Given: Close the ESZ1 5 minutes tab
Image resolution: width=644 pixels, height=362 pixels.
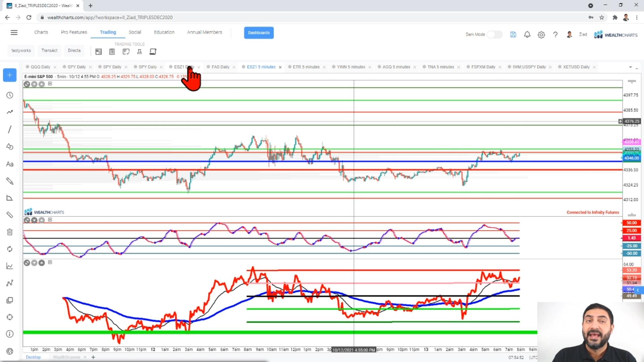Looking at the screenshot, I should click(280, 67).
